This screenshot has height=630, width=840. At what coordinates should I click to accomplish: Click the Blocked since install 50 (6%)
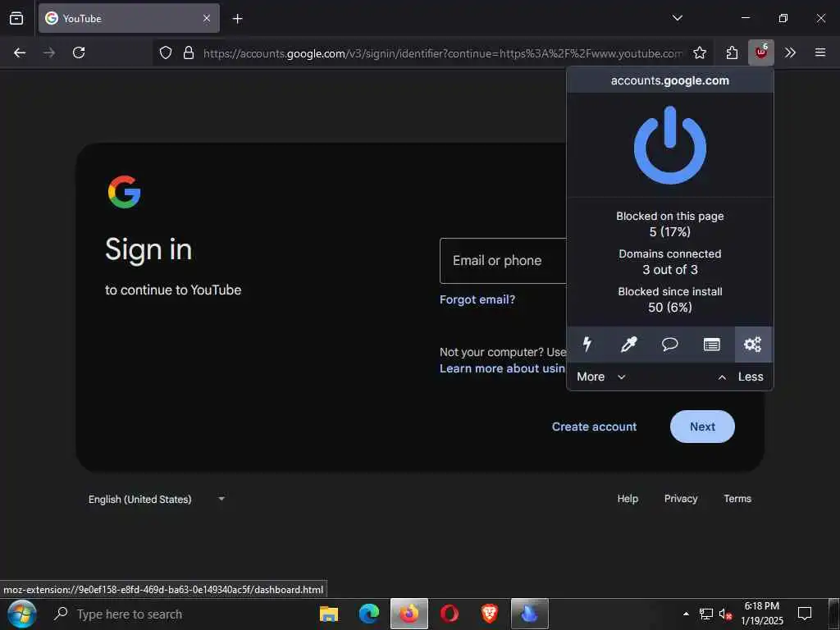point(669,299)
